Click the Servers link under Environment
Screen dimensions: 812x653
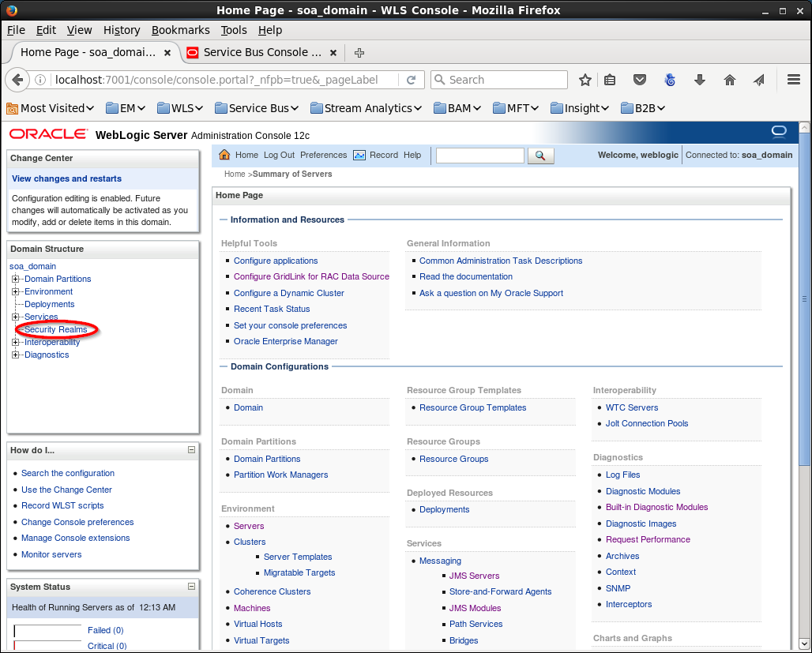click(249, 526)
